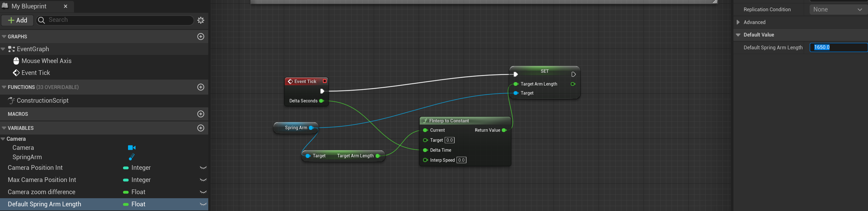Select Camera zoom difference variable

[42, 192]
